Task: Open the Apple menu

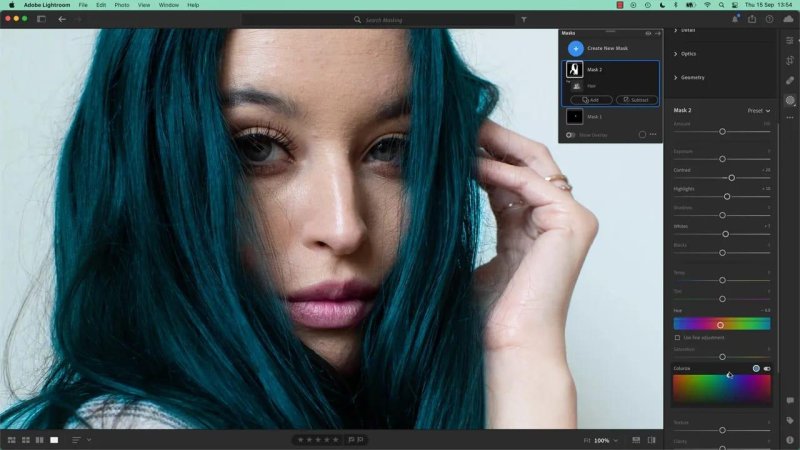Action: point(11,5)
